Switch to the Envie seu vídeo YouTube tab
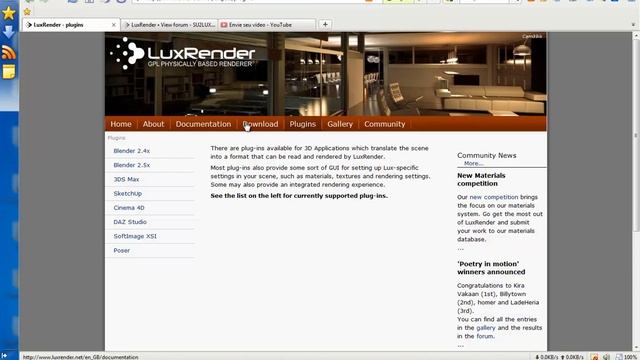Viewport: 640px width, 360px height. pos(267,25)
